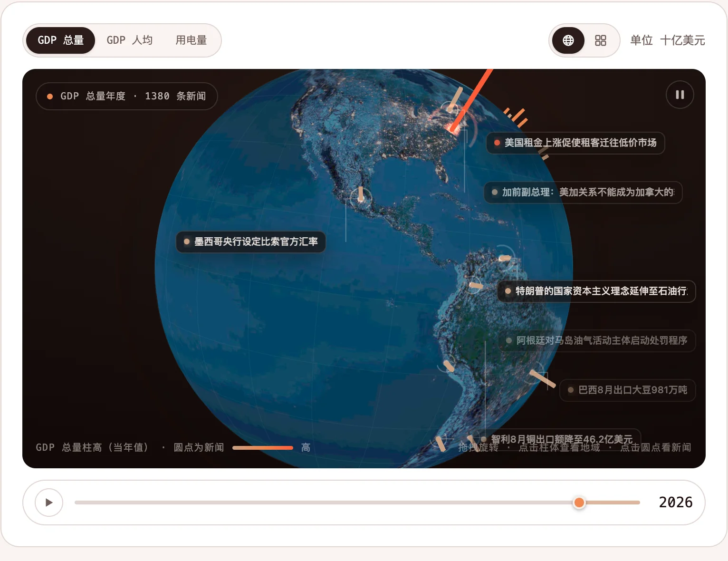Open news about 加前副总理 美加关系
The image size is (728, 561).
coord(583,193)
